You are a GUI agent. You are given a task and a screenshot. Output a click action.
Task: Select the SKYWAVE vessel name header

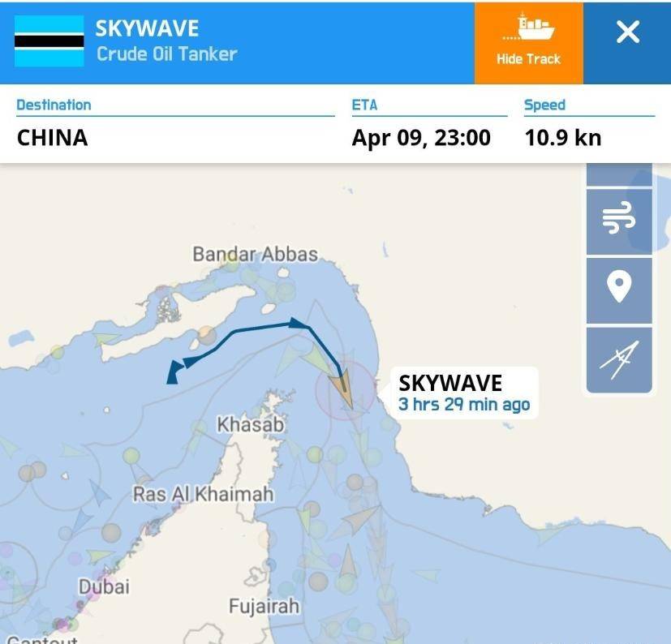coord(147,28)
